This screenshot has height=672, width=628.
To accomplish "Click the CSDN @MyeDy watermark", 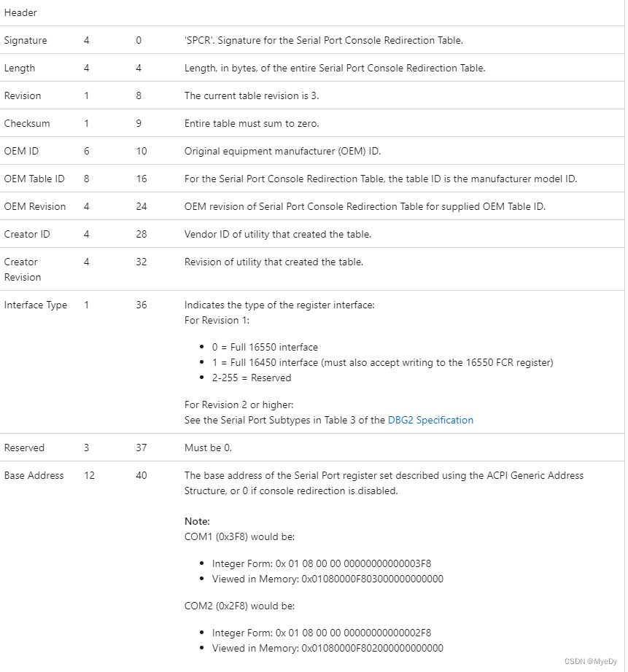I will point(591,660).
